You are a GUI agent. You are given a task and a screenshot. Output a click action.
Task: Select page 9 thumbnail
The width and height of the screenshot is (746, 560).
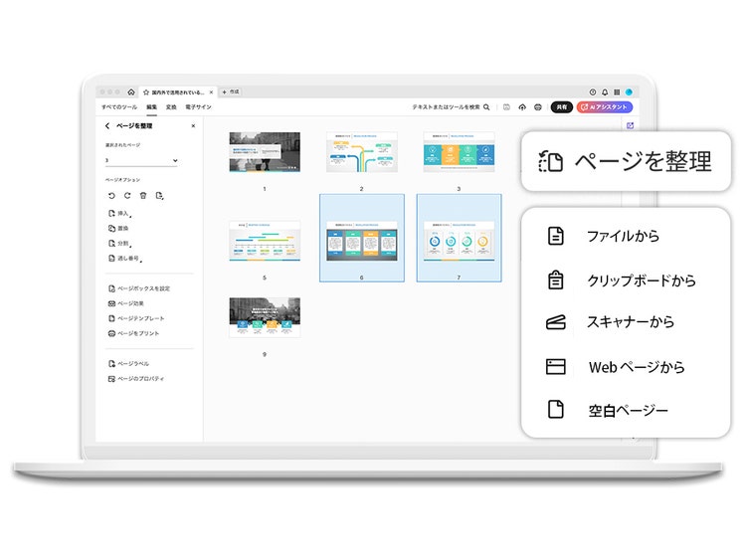[265, 317]
